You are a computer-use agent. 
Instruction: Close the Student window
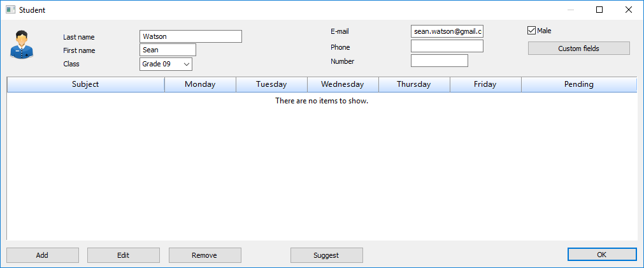(x=628, y=10)
